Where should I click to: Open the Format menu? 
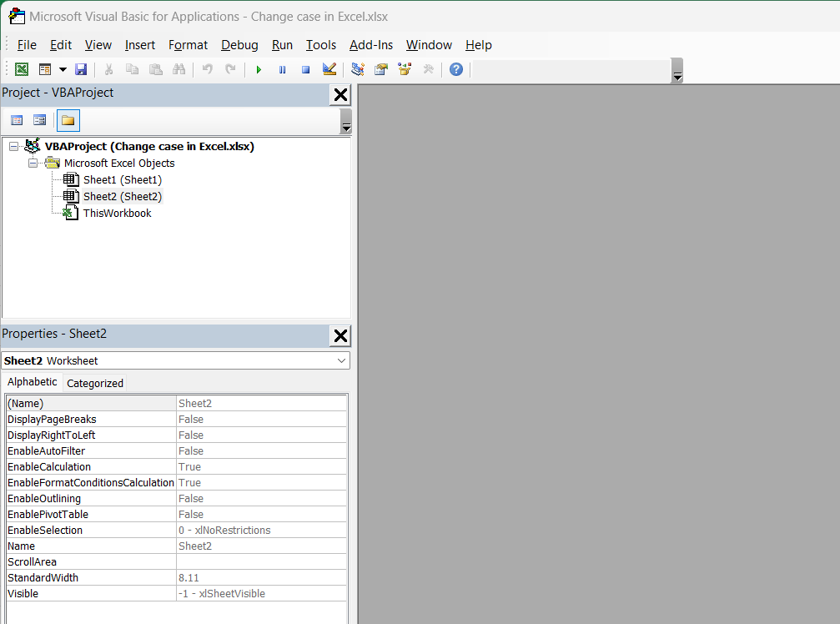click(188, 45)
